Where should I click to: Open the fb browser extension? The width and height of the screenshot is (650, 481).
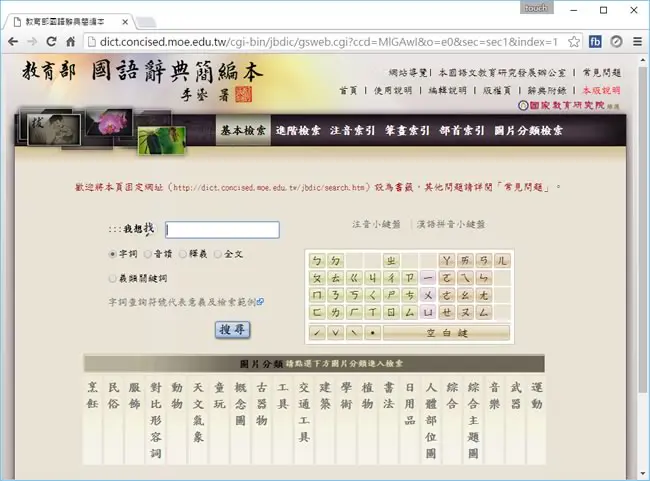(x=595, y=41)
